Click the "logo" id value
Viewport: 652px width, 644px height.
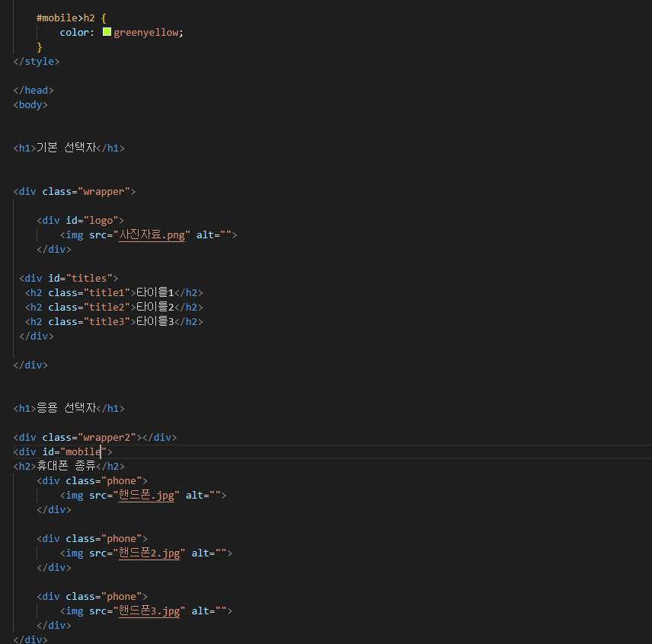[x=101, y=220]
